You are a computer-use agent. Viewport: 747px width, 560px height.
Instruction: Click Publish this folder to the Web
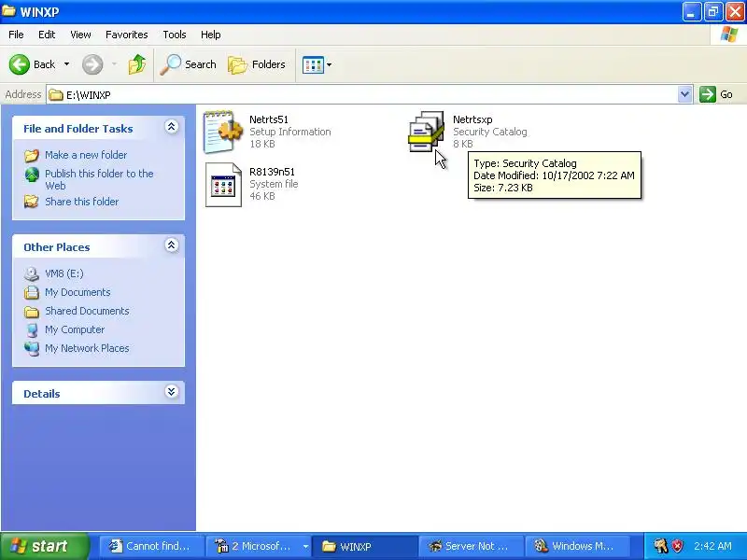[99, 179]
